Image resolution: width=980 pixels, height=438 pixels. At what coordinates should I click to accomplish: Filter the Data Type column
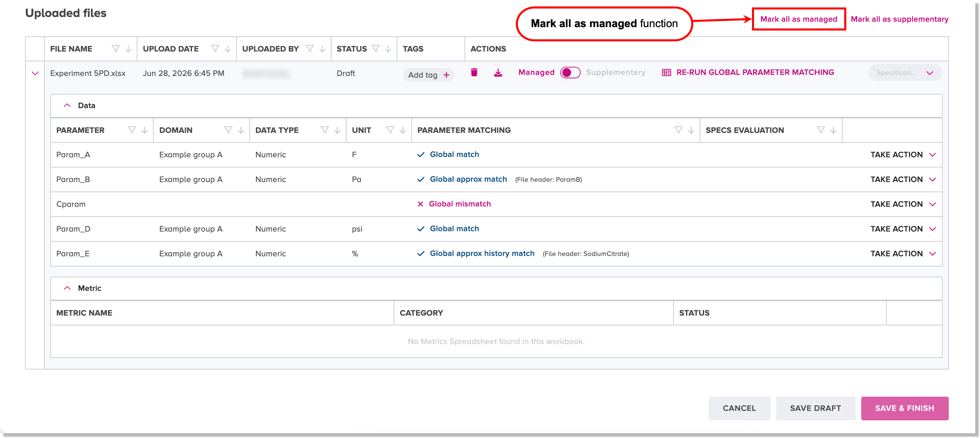(x=324, y=130)
